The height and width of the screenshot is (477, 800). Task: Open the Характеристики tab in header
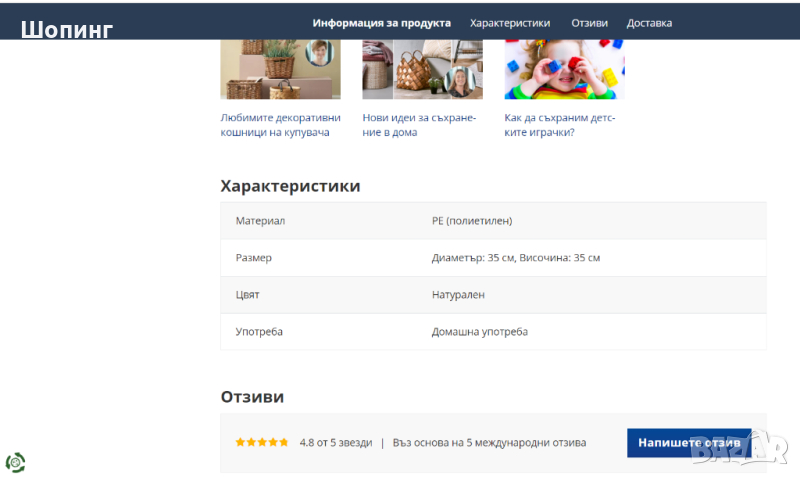coord(510,23)
